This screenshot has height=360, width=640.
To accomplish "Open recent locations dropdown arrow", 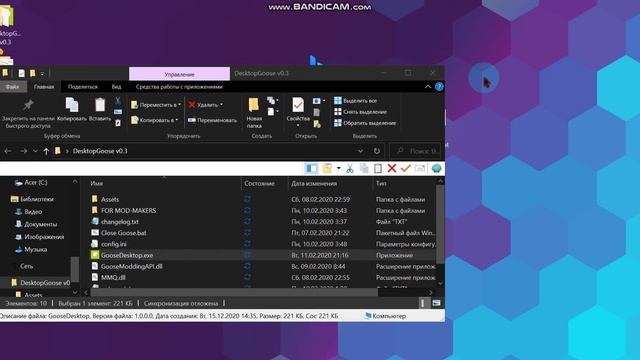I will [x=35, y=151].
